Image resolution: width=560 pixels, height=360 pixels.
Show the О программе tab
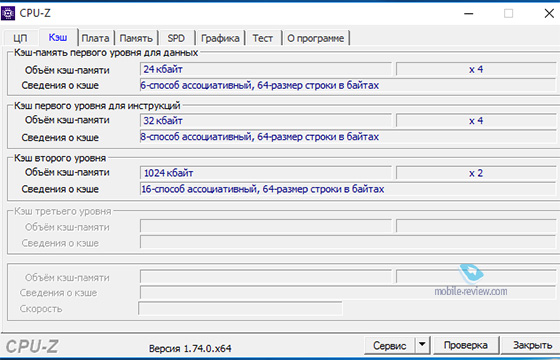click(x=316, y=38)
